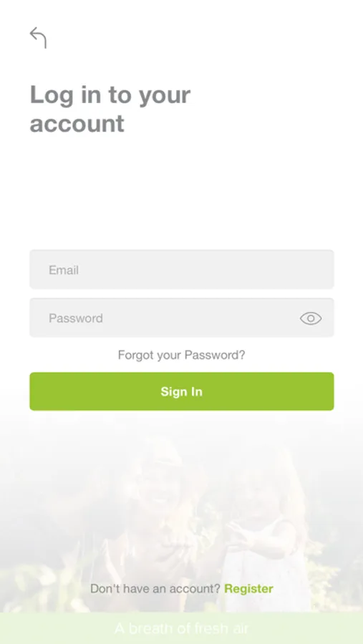Show password with the eye icon
This screenshot has width=363, height=644.
click(311, 318)
